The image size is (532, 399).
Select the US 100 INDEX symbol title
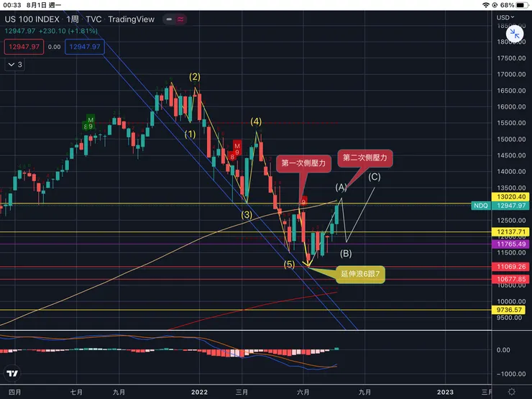tap(32, 19)
